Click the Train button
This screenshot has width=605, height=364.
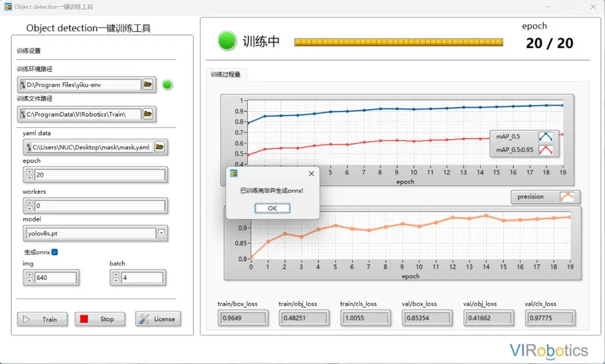tap(42, 319)
